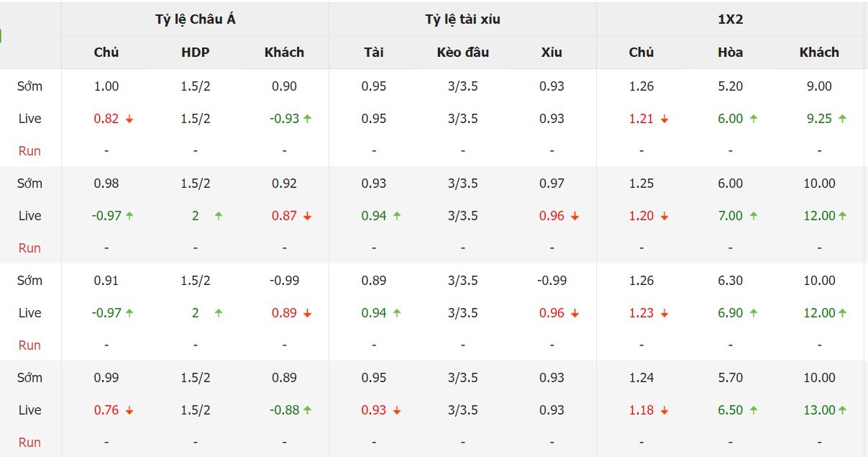Viewport: 868px width, 457px height.
Task: Click green up arrow next to 6.90
Action: [754, 313]
